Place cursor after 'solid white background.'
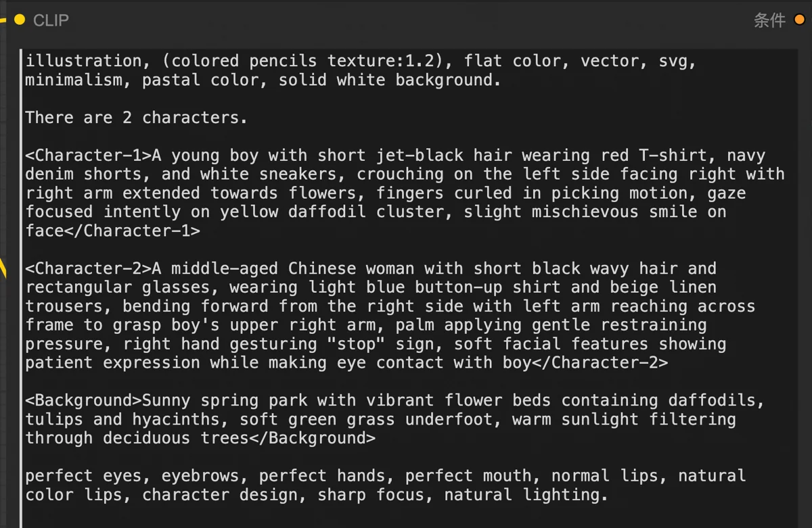 501,80
